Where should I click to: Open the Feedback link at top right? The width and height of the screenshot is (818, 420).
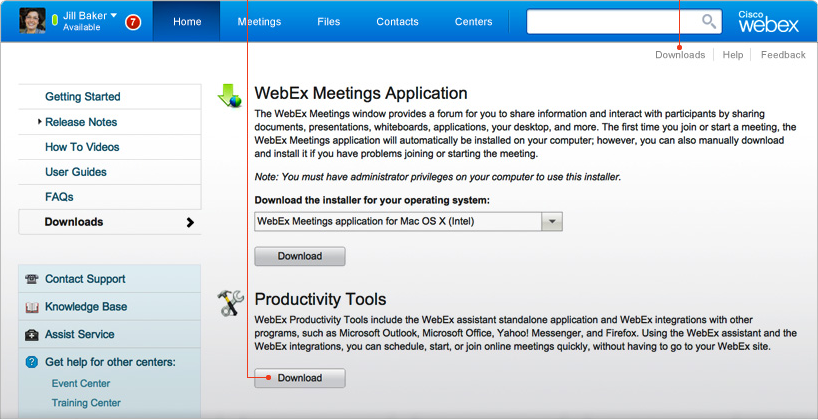782,55
